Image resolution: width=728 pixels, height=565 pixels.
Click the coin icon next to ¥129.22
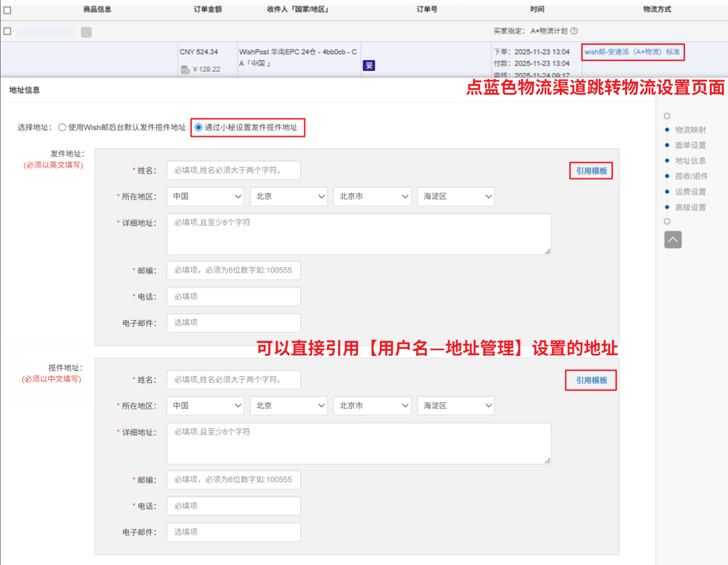pyautogui.click(x=185, y=70)
